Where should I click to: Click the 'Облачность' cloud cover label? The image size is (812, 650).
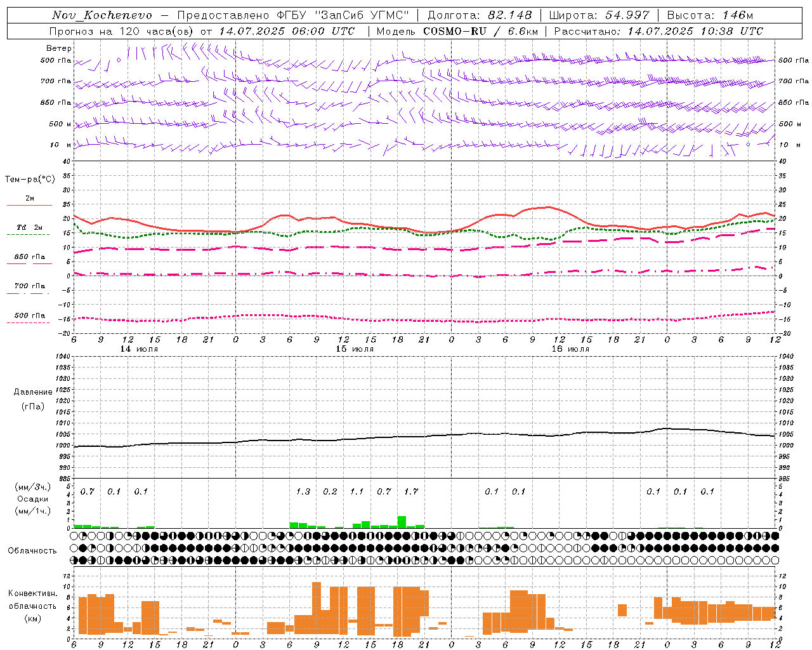pyautogui.click(x=32, y=551)
